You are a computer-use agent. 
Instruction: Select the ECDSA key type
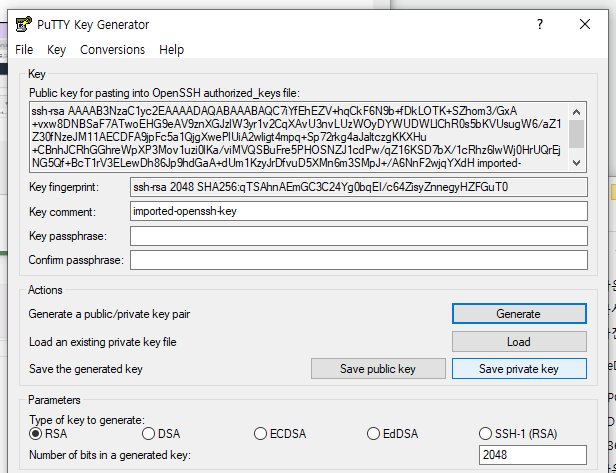pyautogui.click(x=280, y=434)
